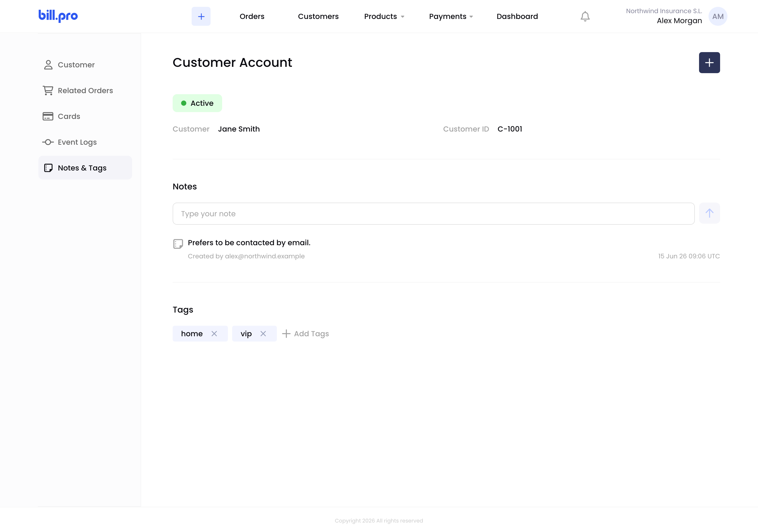Viewport: 758px width, 532px height.
Task: Click the note icon beside the email preference note
Action: [x=178, y=244]
